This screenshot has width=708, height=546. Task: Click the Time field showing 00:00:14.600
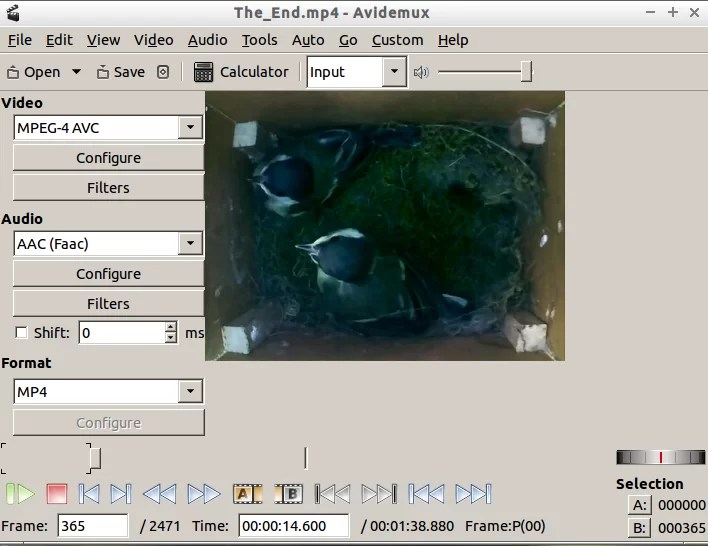(293, 526)
